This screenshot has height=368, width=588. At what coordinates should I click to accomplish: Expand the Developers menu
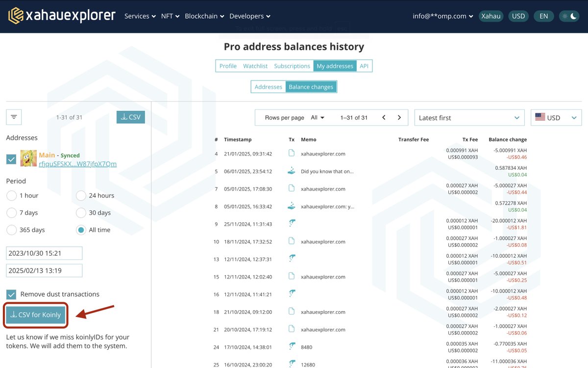click(x=249, y=16)
